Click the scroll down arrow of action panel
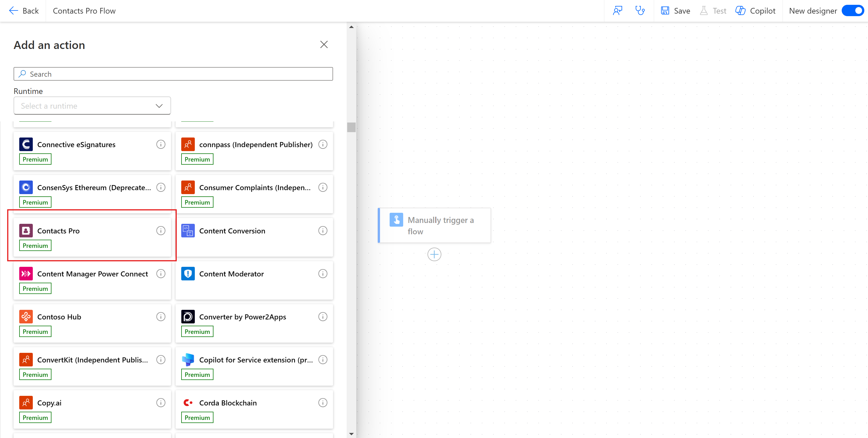Image resolution: width=868 pixels, height=438 pixels. (351, 434)
